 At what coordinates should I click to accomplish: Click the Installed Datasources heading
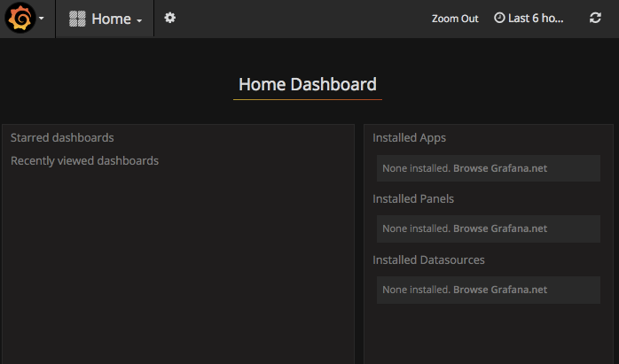pyautogui.click(x=428, y=259)
